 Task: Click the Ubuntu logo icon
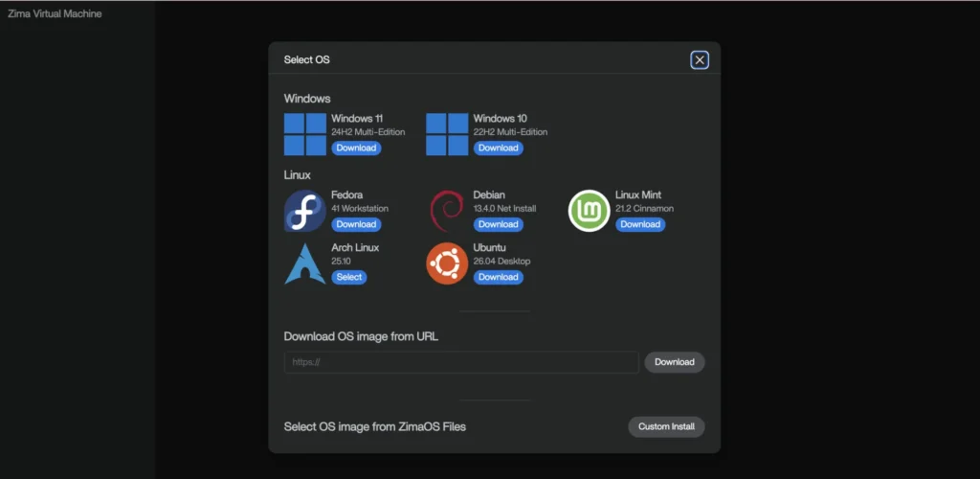coord(447,263)
